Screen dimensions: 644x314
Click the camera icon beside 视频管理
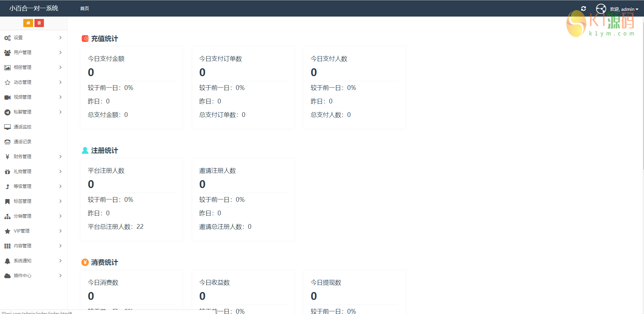click(7, 97)
